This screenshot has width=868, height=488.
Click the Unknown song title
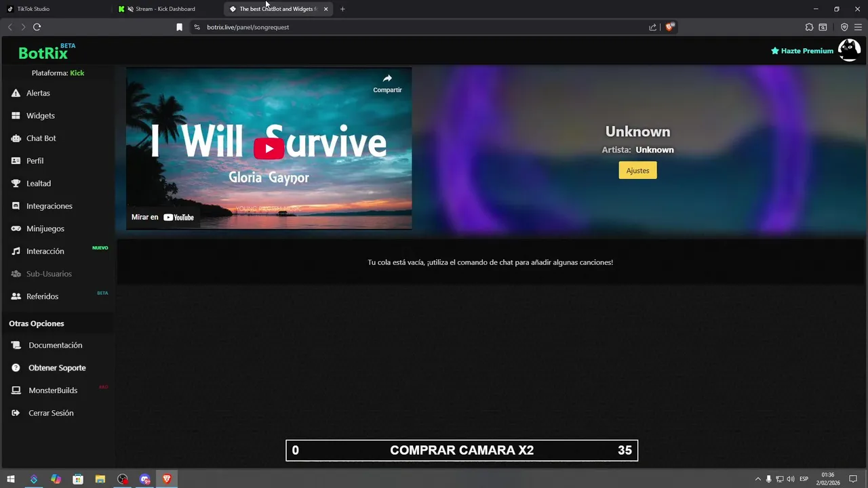pyautogui.click(x=637, y=131)
